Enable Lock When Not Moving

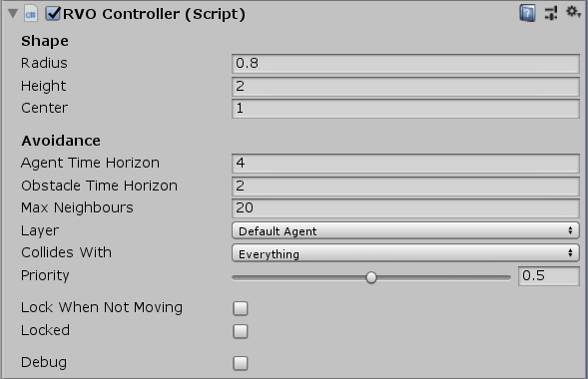(241, 308)
